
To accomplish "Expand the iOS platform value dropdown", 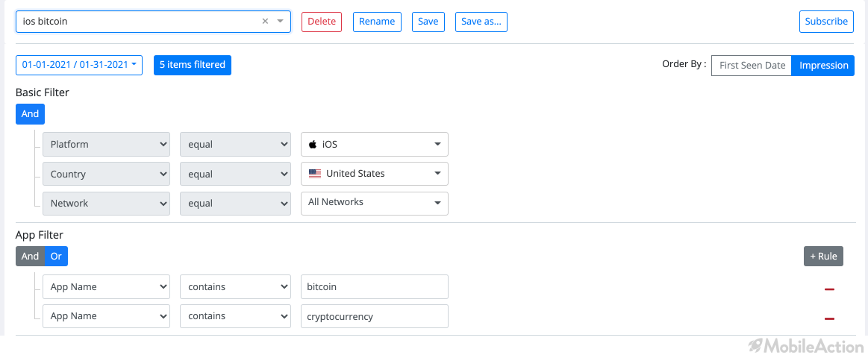I will [374, 145].
